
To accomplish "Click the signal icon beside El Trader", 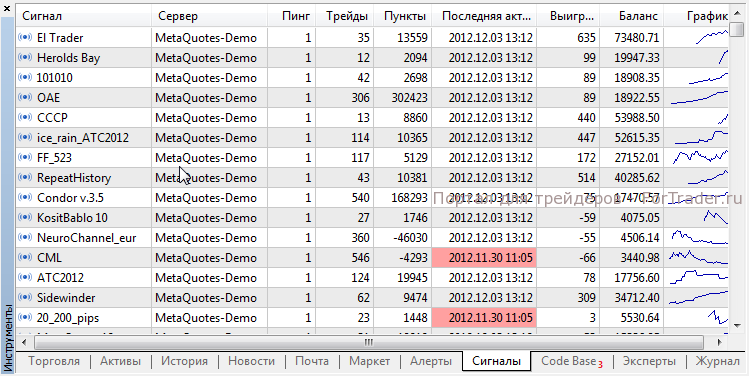I will click(x=25, y=38).
